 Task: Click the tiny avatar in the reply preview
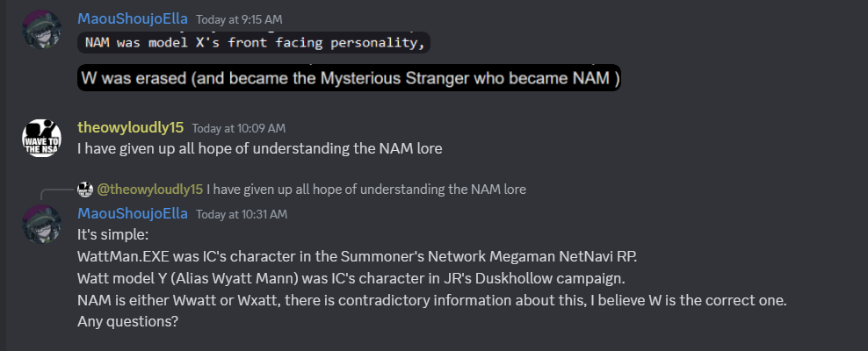(x=85, y=189)
